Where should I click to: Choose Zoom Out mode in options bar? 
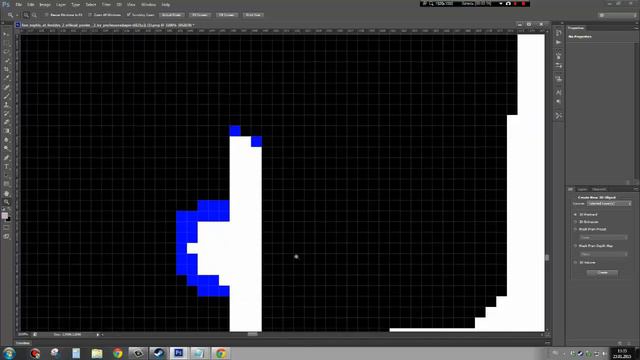[x=34, y=15]
